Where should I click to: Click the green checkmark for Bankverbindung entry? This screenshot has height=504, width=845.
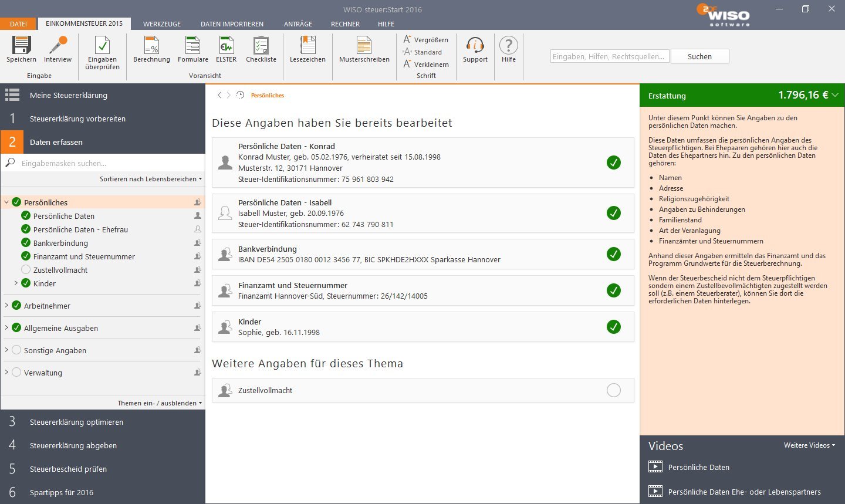click(613, 254)
